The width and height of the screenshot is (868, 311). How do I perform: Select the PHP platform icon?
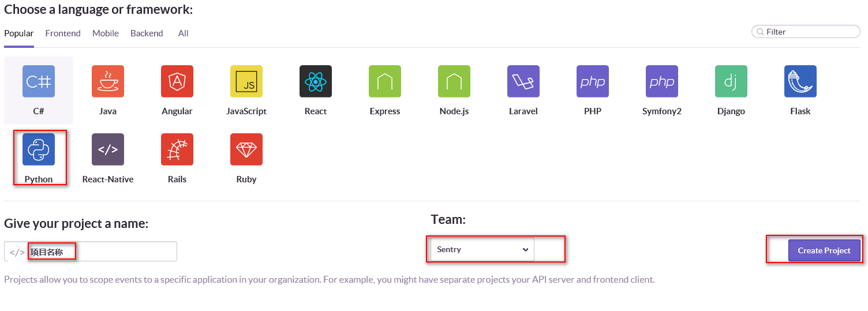[593, 81]
